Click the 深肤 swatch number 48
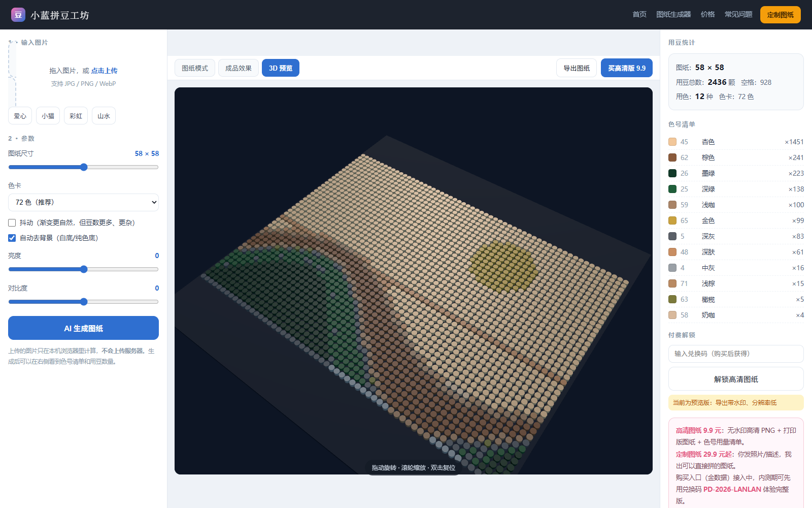812x508 pixels. coord(672,252)
